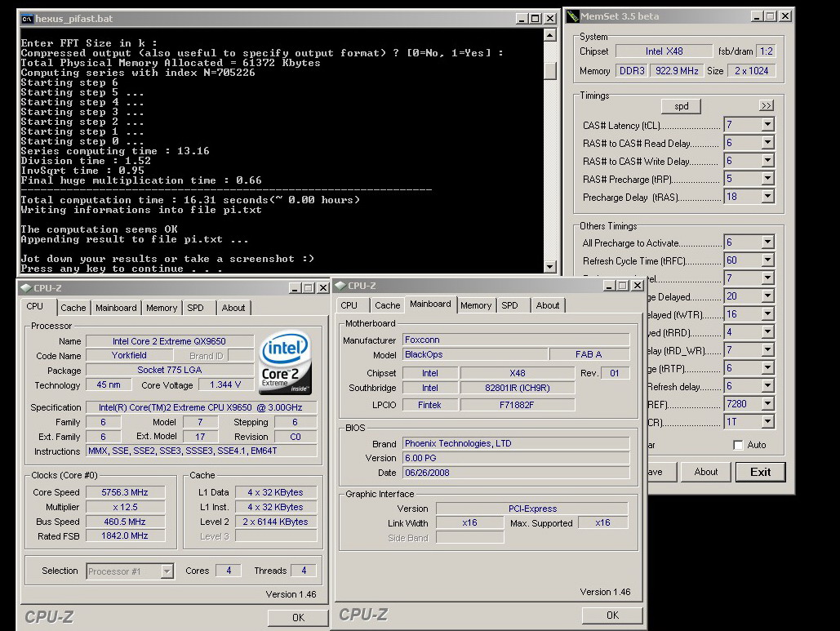Click the left CPU-Z window title icon
Screen dimensions: 840x631
(26, 288)
